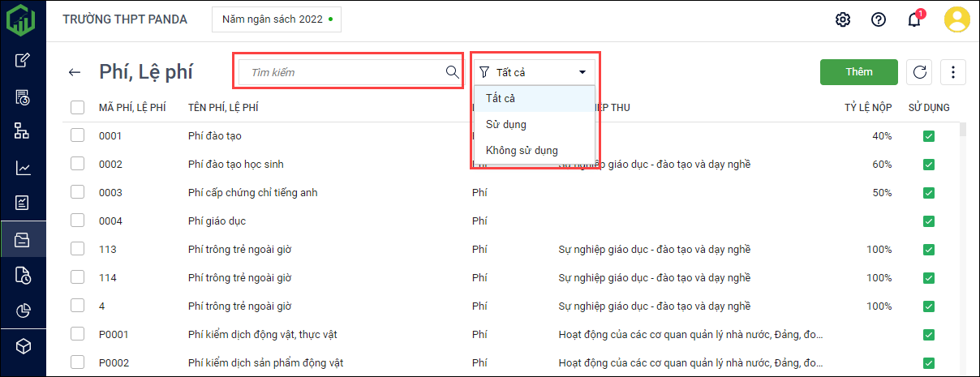980x377 pixels.
Task: Open the notifications bell
Action: click(x=914, y=20)
